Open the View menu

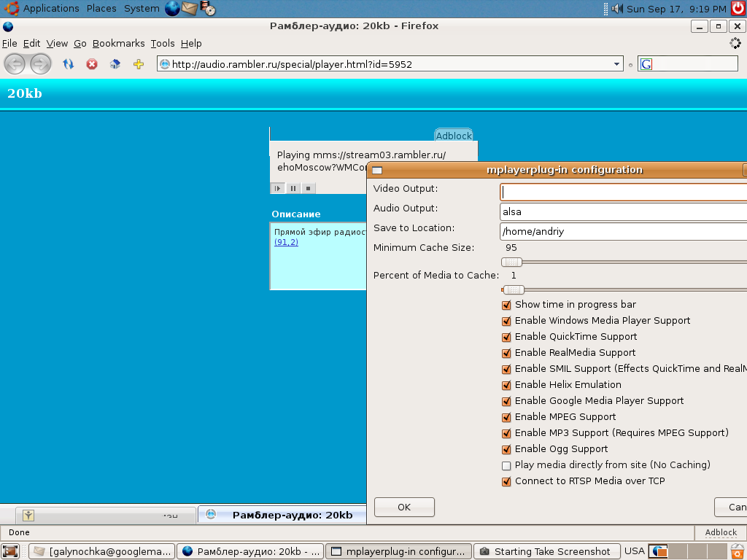(x=57, y=43)
